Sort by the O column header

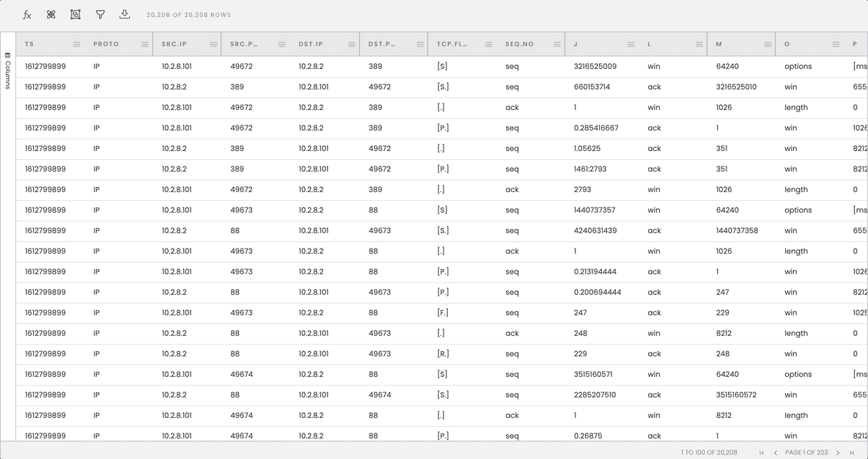(787, 44)
